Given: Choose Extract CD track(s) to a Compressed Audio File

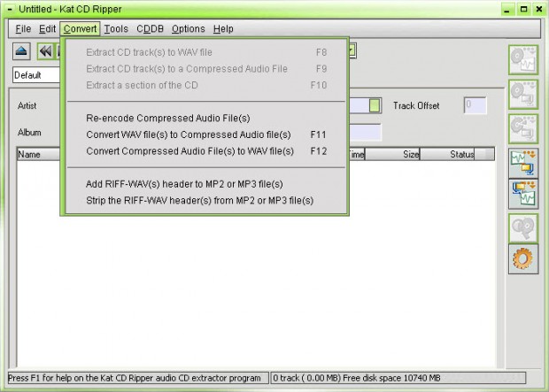Looking at the screenshot, I should [x=206, y=69].
